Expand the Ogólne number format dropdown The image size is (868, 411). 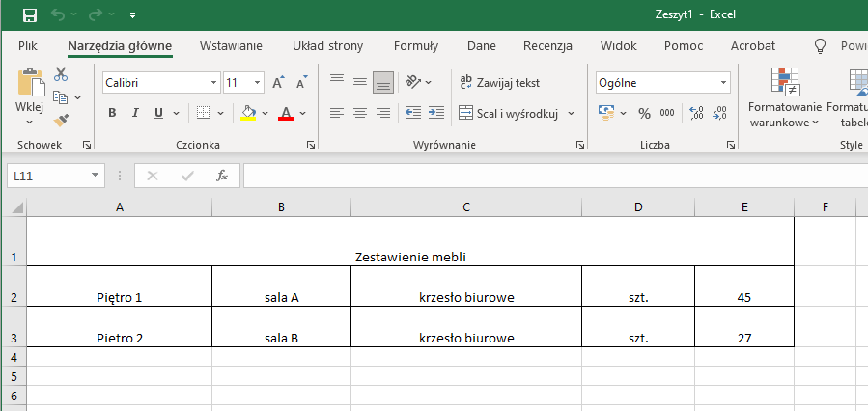click(x=723, y=83)
